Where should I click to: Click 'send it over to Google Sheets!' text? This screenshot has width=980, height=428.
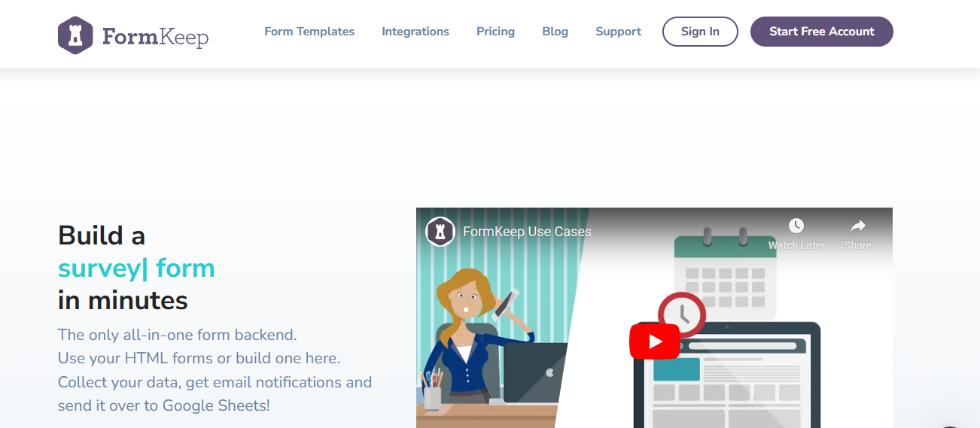pyautogui.click(x=163, y=405)
